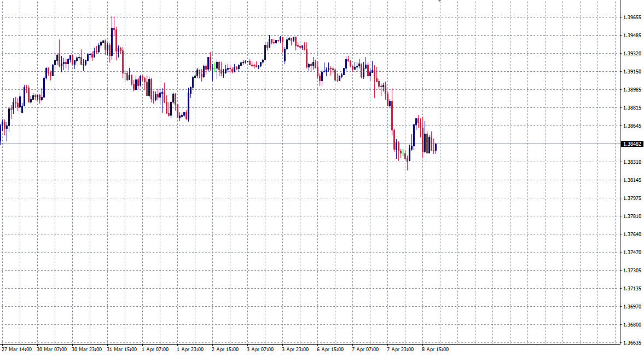Click the 1.38310 price axis value

coord(633,161)
